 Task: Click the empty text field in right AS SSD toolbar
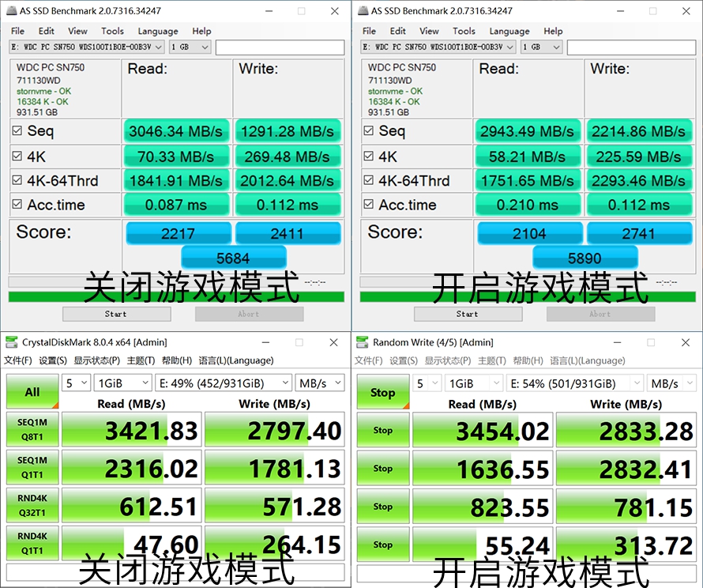631,47
